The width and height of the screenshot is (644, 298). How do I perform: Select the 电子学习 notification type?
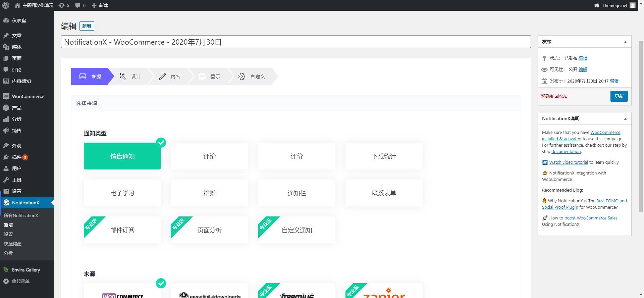tap(122, 193)
